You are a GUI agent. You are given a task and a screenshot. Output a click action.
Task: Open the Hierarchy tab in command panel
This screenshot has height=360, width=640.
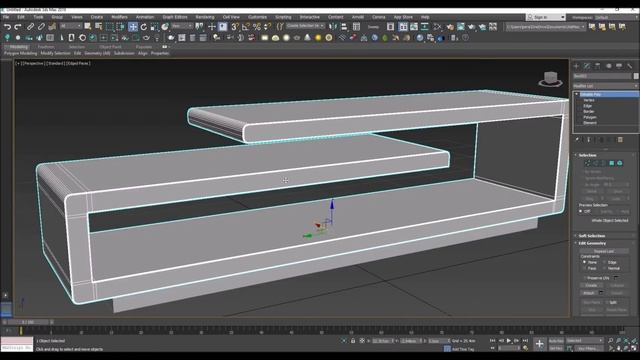coord(598,66)
